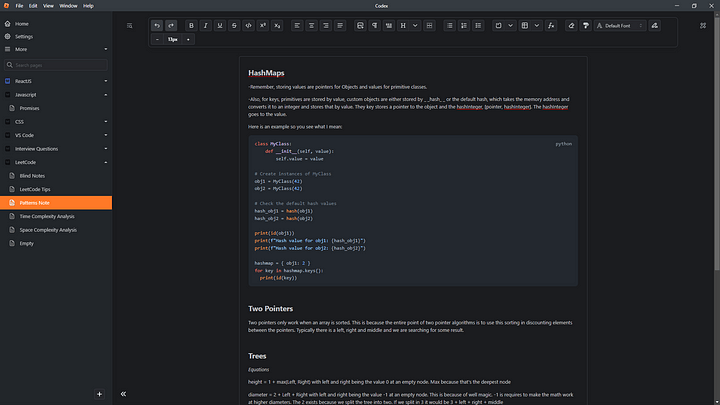Decrease font size with minus button
Image resolution: width=720 pixels, height=405 pixels.
pos(157,39)
